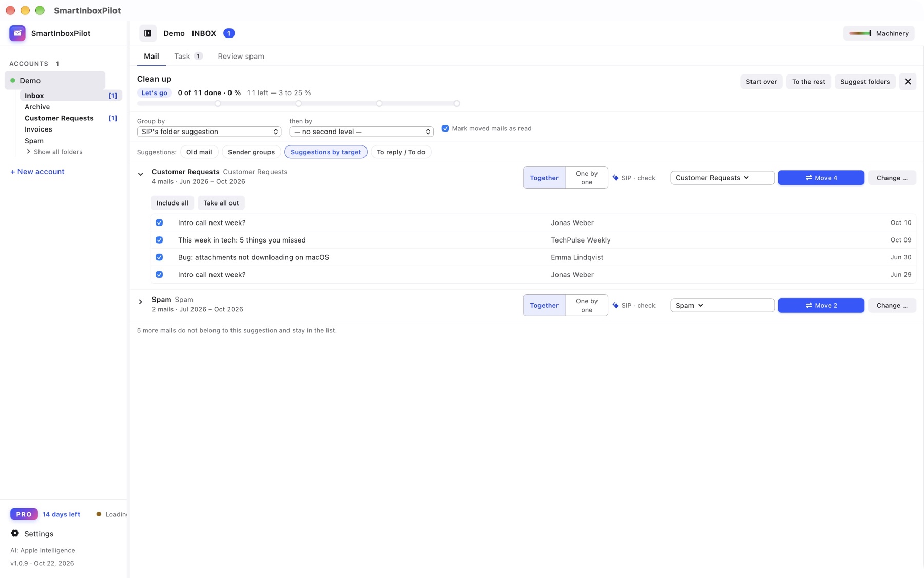
Task: Open the Invoices folder in sidebar
Action: tap(38, 129)
